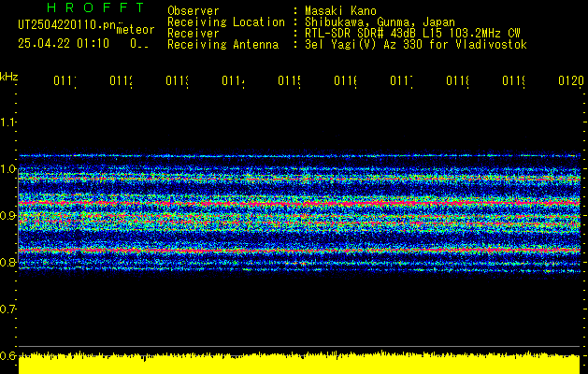The height and width of the screenshot is (374, 588).
Task: Click the 0118 time marker label
Action: 457,80
